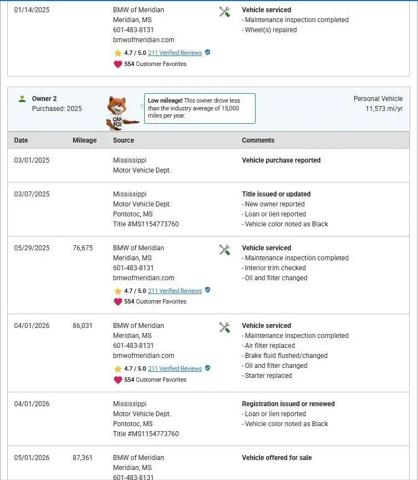Open 211 Verified Reviews link in 01/14/2025 entry
The image size is (418, 480).
click(175, 53)
